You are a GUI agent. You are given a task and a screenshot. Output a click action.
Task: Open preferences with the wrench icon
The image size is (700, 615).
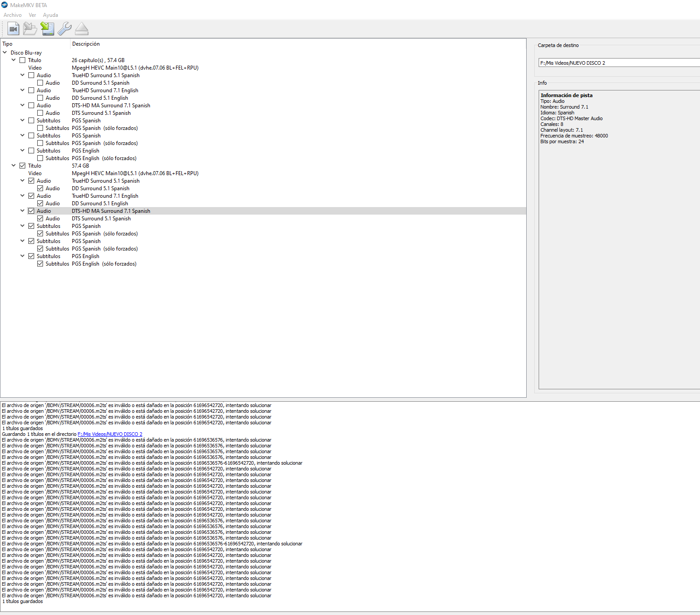point(64,29)
